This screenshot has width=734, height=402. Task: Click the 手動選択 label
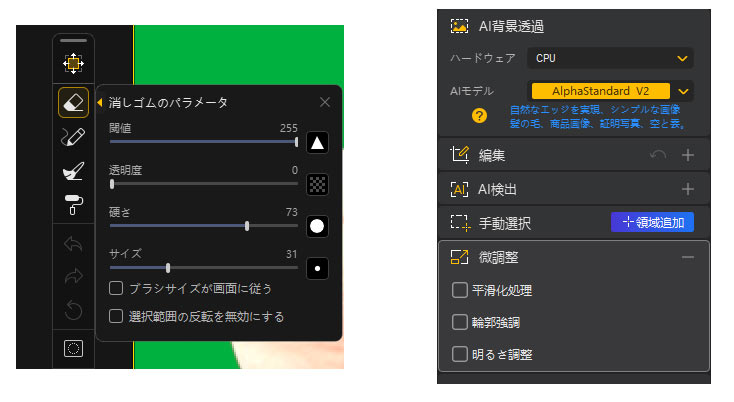tap(505, 224)
